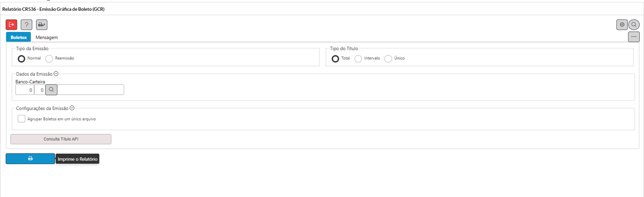Screen dimensions: 644x197
Task: Switch to the Mensagem tab
Action: (x=46, y=37)
